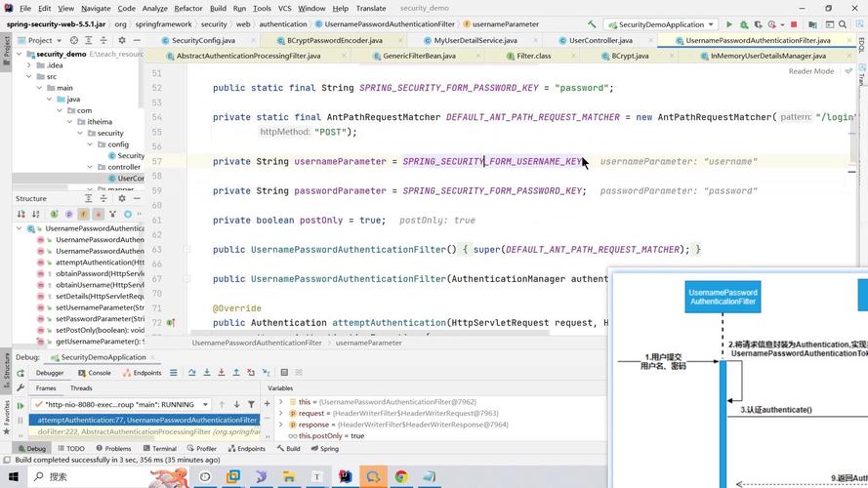Image resolution: width=868 pixels, height=488 pixels.
Task: Click the Step Over debugger icon
Action: pyautogui.click(x=188, y=373)
